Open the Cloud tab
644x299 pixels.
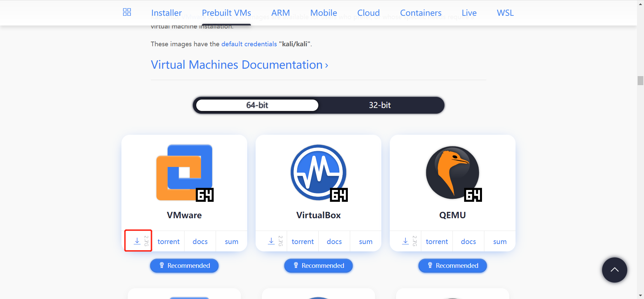369,13
